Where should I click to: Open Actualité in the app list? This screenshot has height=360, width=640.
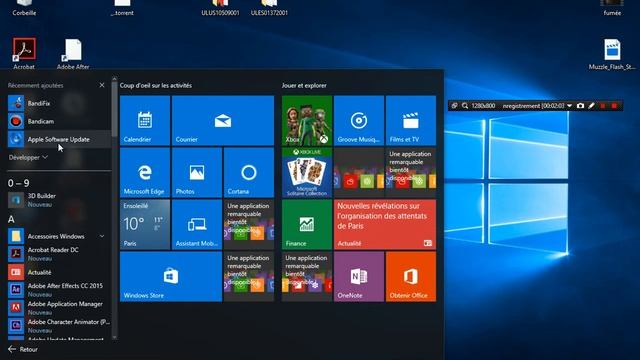coord(59,272)
